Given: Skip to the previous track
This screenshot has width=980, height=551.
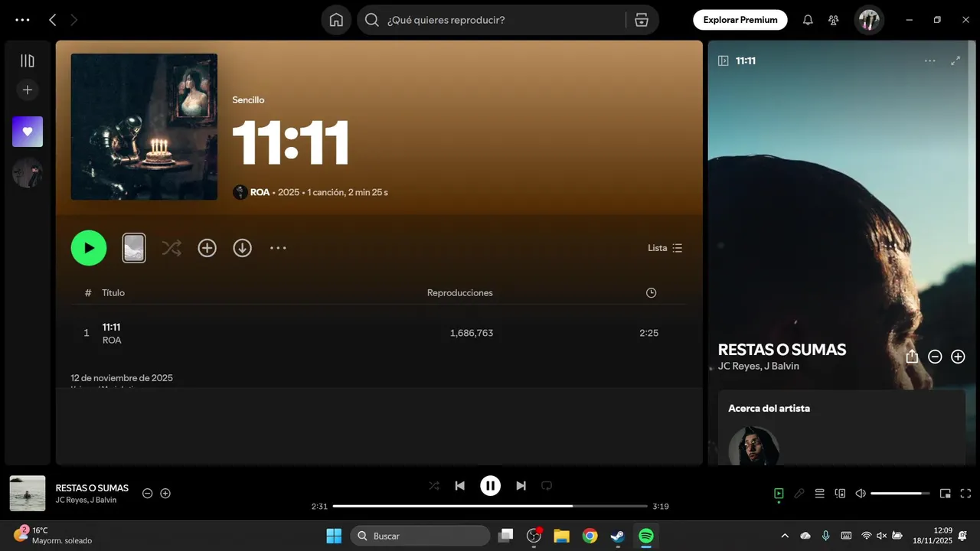Looking at the screenshot, I should pos(459,485).
